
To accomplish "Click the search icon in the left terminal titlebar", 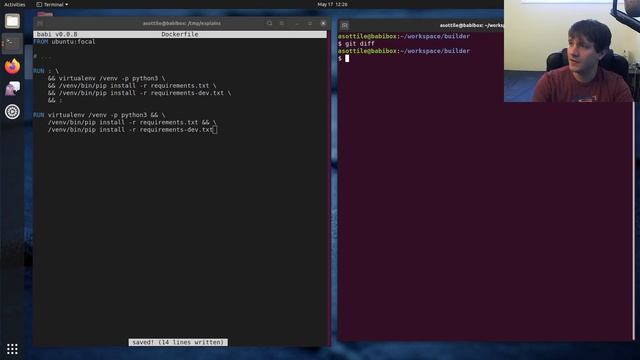I will pyautogui.click(x=269, y=23).
